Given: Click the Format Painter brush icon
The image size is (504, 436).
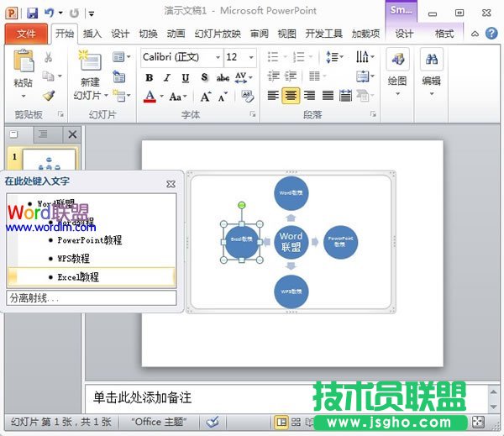Looking at the screenshot, I should click(49, 96).
